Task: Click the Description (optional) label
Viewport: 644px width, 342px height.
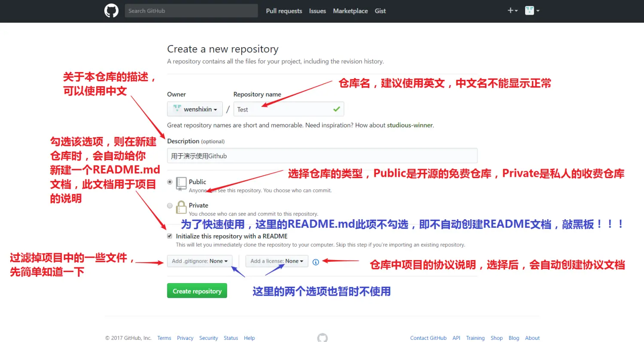Action: (196, 141)
